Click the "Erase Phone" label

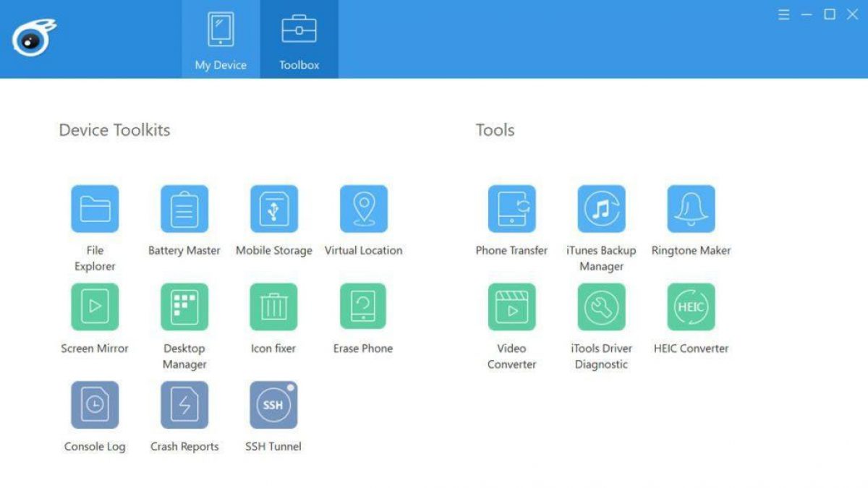click(x=363, y=348)
